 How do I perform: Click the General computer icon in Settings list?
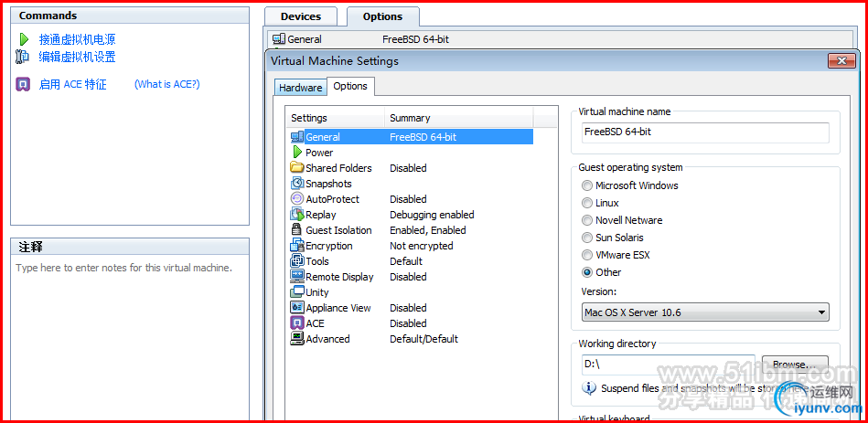297,136
